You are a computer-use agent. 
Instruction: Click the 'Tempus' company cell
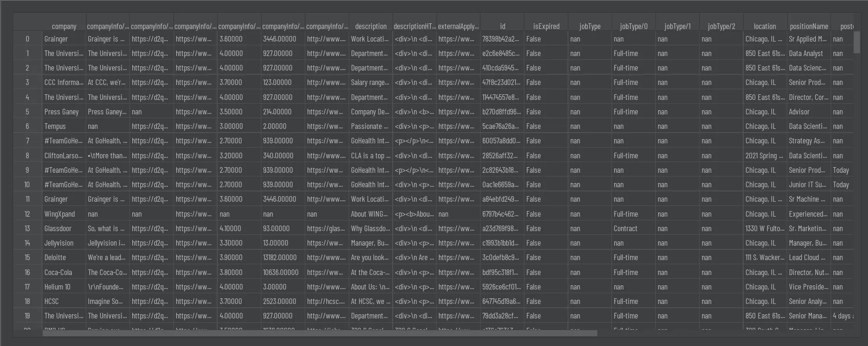[64, 126]
